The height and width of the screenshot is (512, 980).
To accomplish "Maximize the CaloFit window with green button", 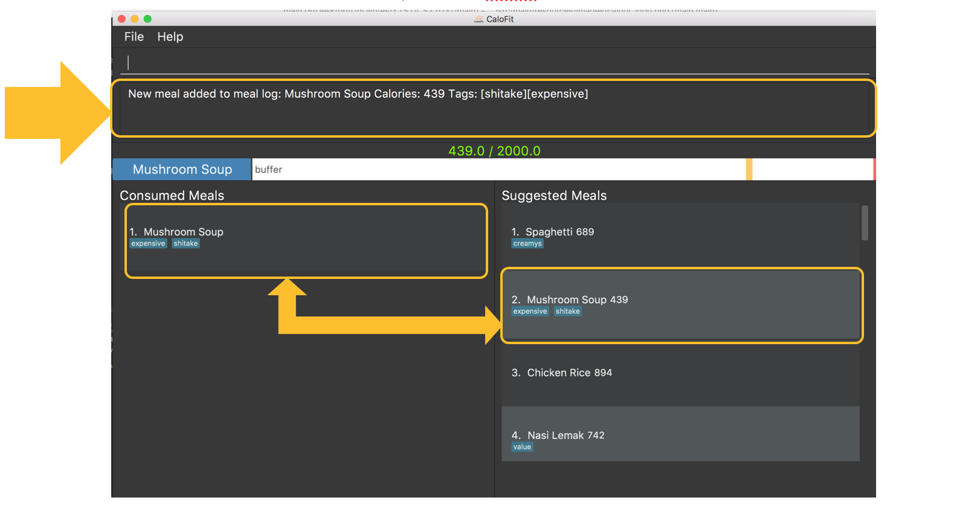I will point(147,19).
